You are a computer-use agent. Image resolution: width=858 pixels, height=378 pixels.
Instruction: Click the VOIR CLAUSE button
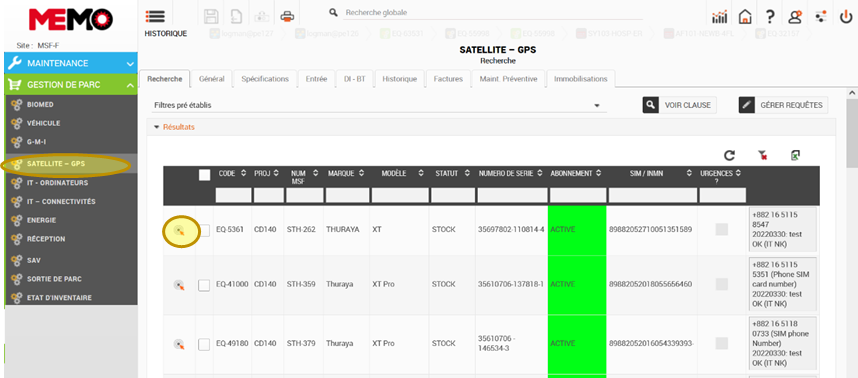point(679,105)
